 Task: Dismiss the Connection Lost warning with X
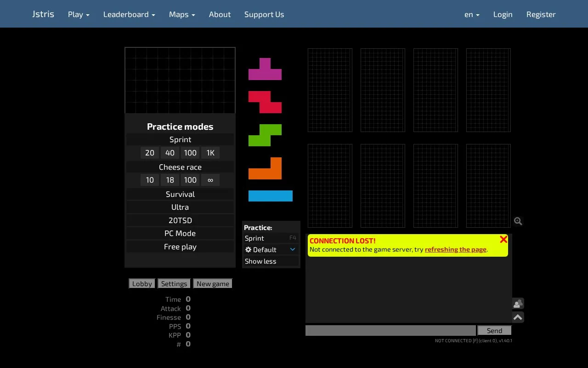coord(503,239)
